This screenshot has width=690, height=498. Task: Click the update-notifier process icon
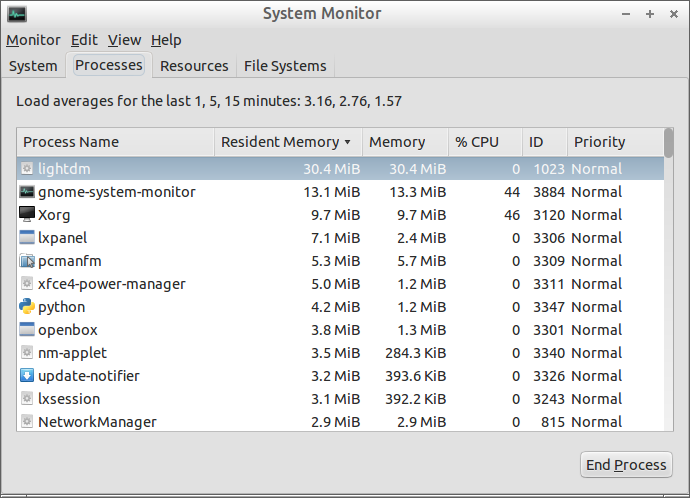(27, 376)
